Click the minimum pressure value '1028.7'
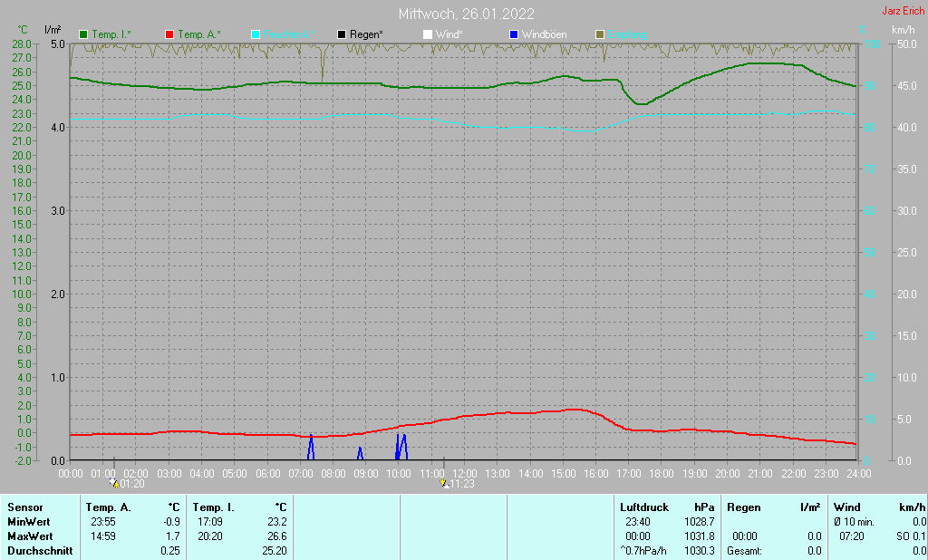The image size is (928, 560). click(699, 522)
